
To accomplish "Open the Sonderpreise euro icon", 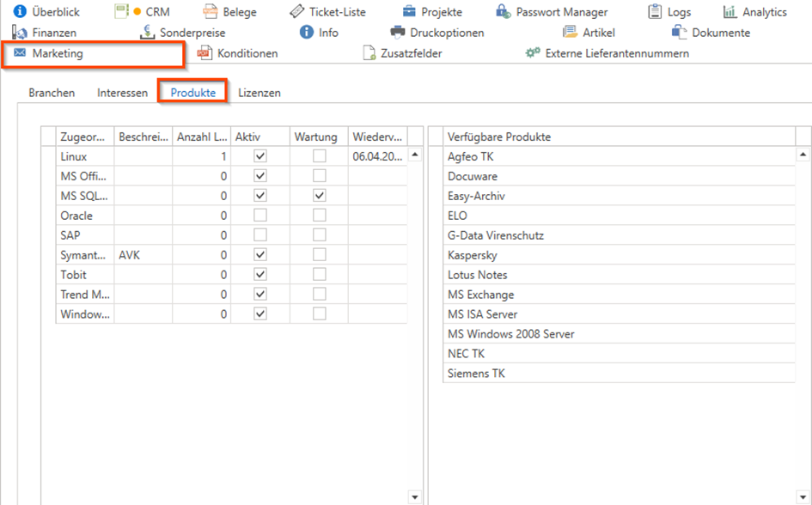I will tap(147, 33).
